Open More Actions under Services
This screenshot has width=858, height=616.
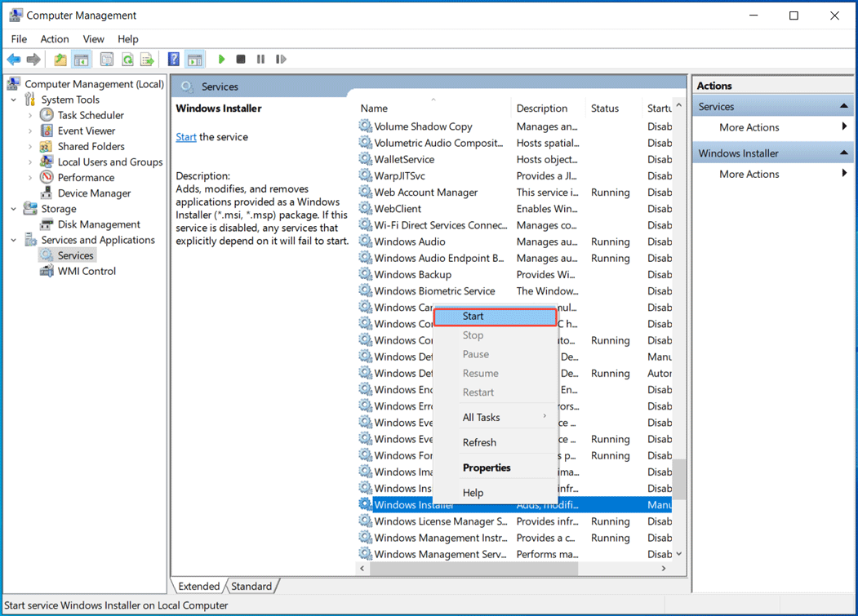point(748,127)
